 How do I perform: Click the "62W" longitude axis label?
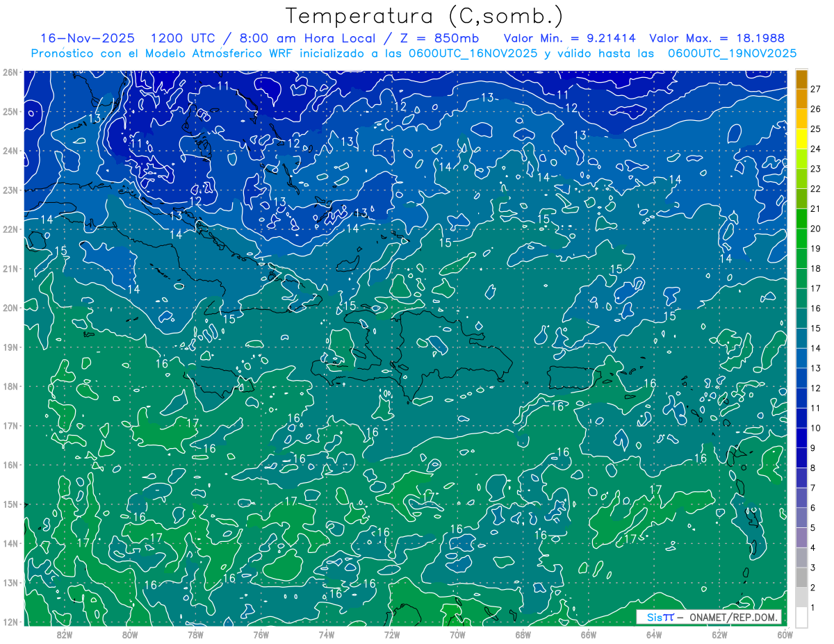click(x=719, y=634)
